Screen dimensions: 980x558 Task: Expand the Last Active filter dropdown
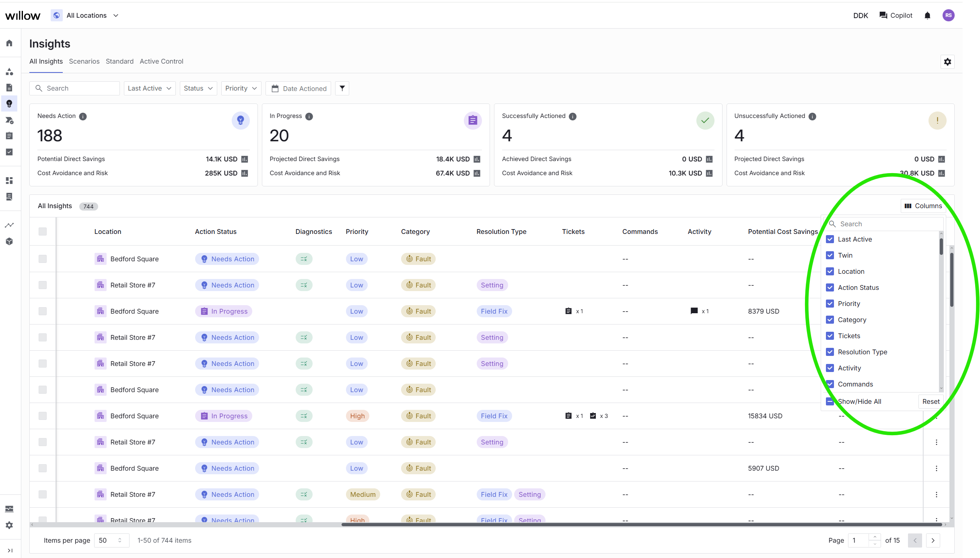(150, 88)
